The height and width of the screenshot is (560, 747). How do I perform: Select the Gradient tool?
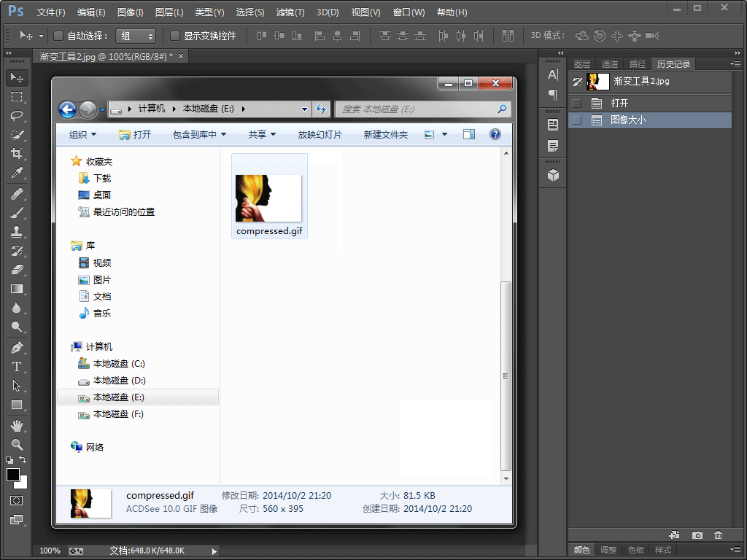click(x=17, y=289)
